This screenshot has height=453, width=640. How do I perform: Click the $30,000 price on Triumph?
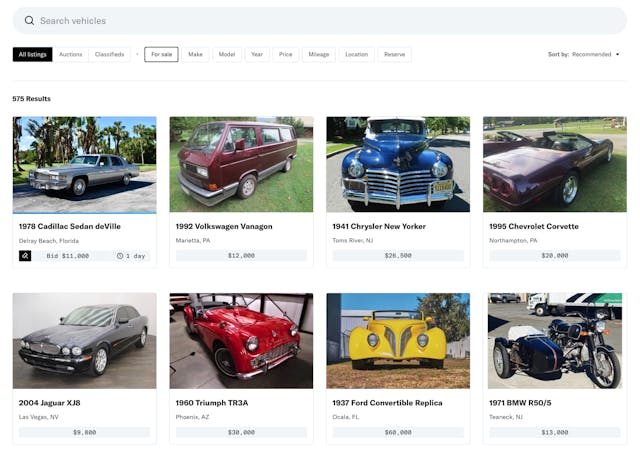[x=241, y=432]
